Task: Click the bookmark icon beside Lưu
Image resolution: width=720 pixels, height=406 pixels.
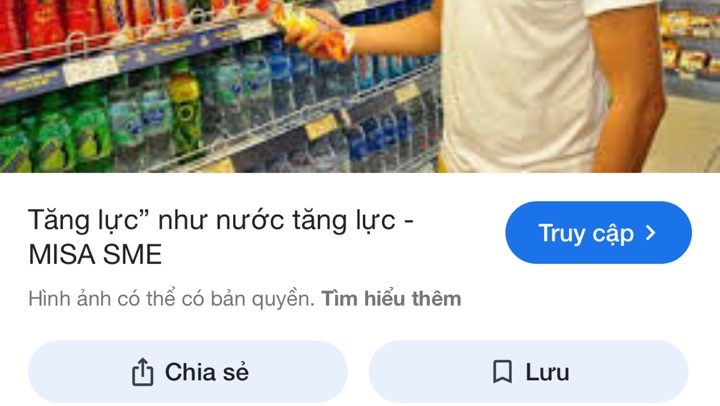Action: point(502,372)
